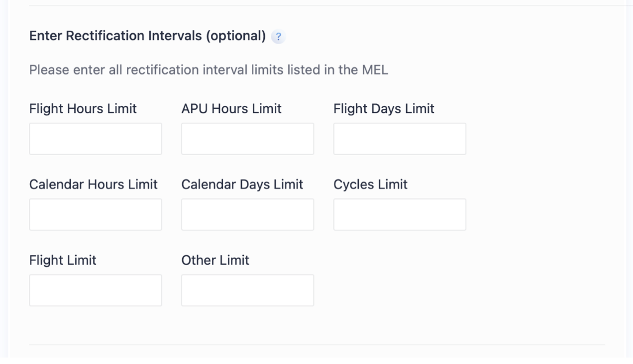Image resolution: width=633 pixels, height=364 pixels.
Task: Select the "Cycles Limit" label text
Action: click(370, 184)
